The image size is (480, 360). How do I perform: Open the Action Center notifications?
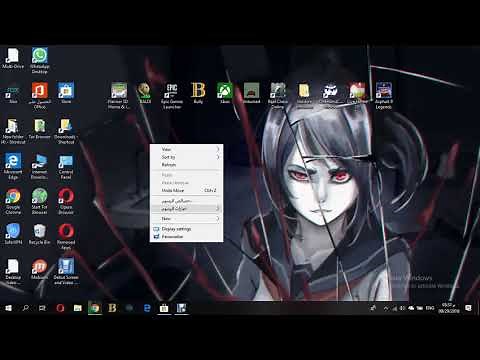(x=468, y=308)
